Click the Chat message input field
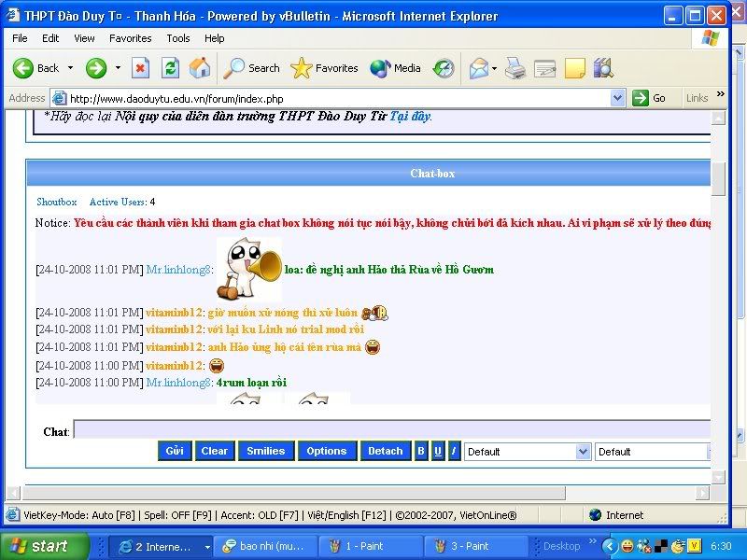 click(392, 430)
